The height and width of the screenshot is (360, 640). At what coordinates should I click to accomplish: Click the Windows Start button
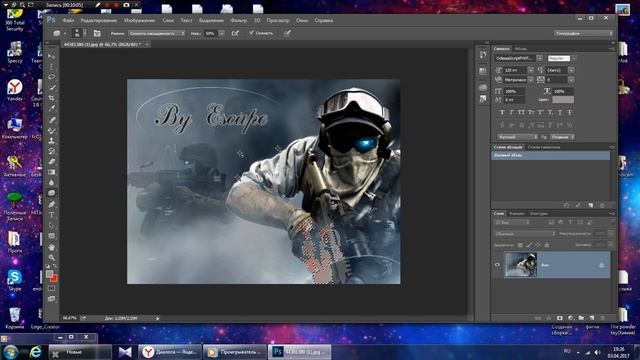(11, 352)
